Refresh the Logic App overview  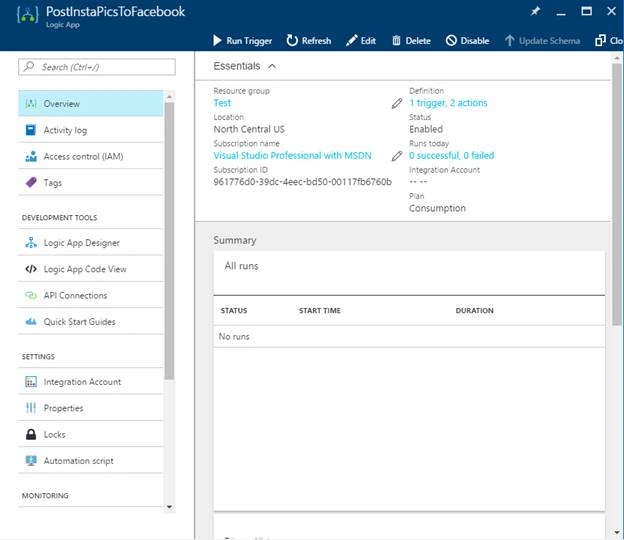[x=309, y=41]
